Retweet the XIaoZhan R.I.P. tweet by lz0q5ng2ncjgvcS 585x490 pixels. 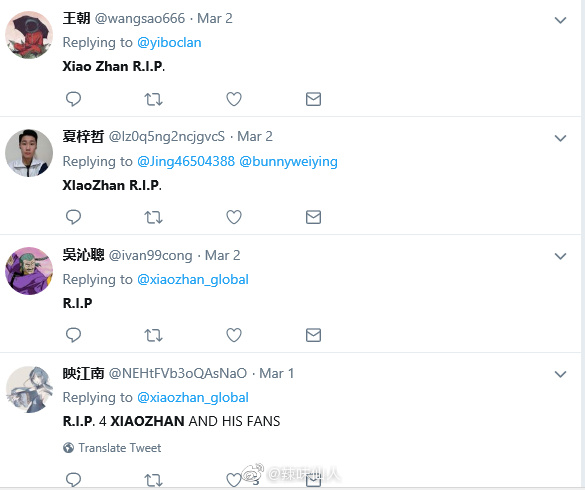pos(153,217)
